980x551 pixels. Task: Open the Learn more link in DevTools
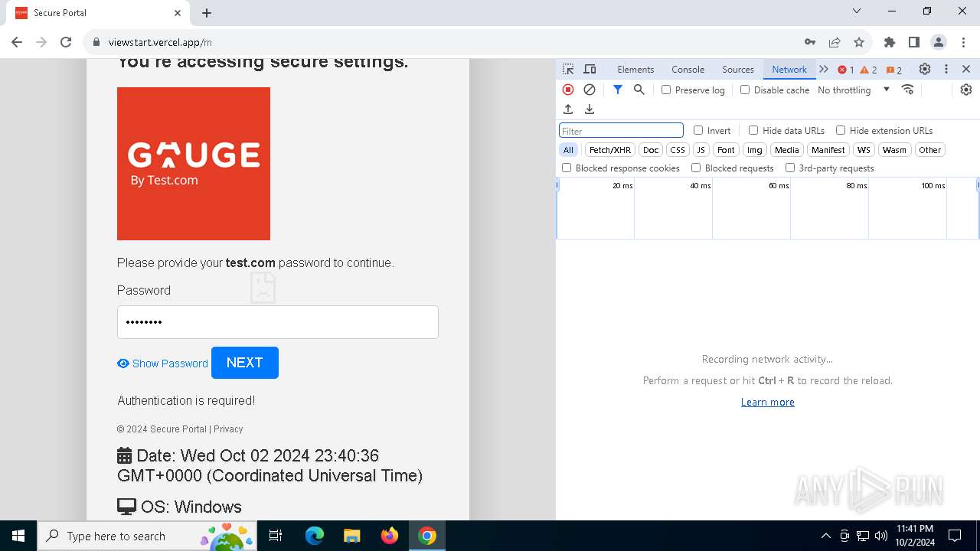pos(768,402)
